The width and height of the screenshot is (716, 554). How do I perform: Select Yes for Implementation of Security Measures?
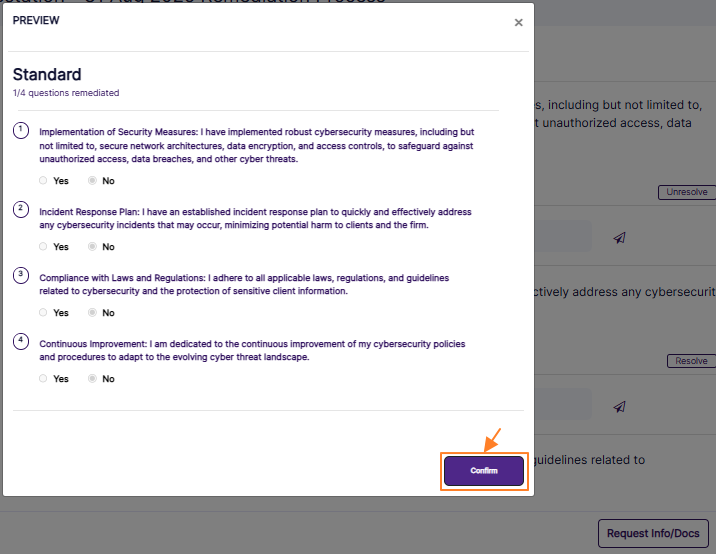(x=43, y=181)
